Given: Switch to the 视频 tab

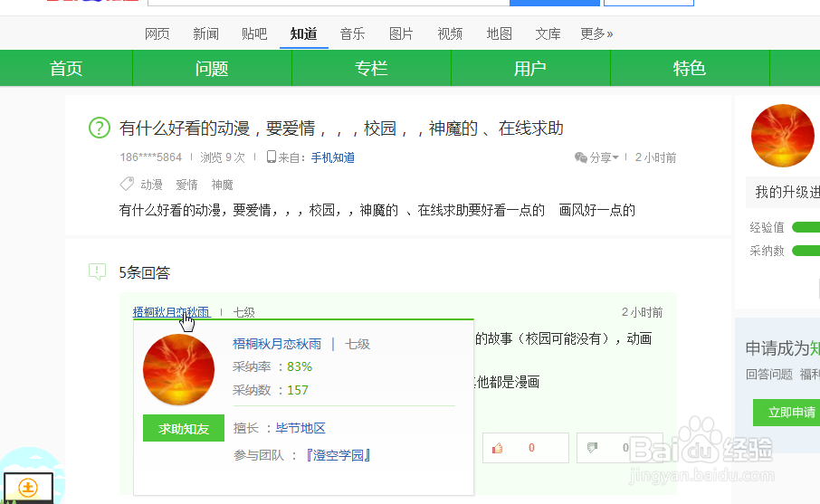Looking at the screenshot, I should pos(450,34).
